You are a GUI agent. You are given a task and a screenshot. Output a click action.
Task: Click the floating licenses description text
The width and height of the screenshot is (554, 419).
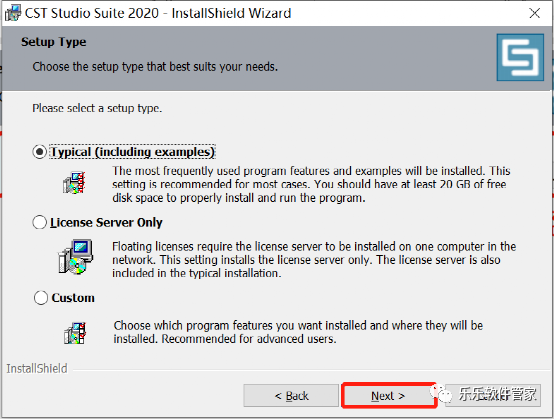point(314,260)
